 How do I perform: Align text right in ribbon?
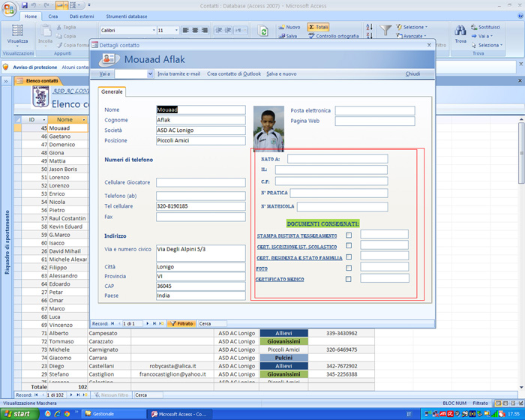point(204,30)
